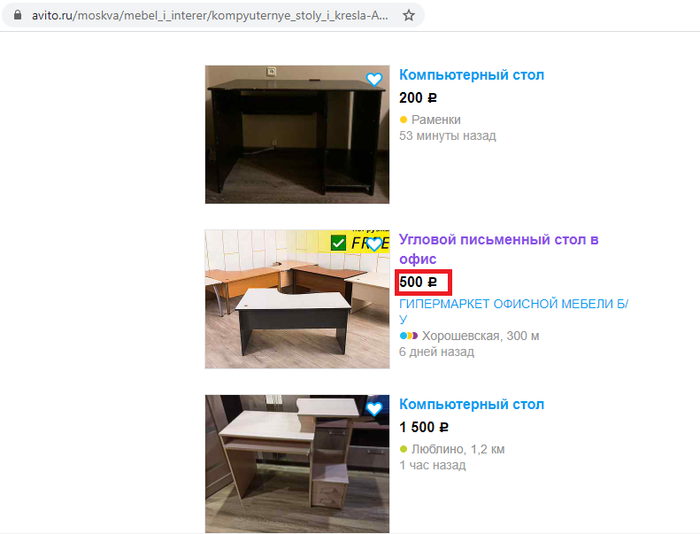Click the 200 ₽ price text
The width and height of the screenshot is (700, 534).
pos(418,98)
